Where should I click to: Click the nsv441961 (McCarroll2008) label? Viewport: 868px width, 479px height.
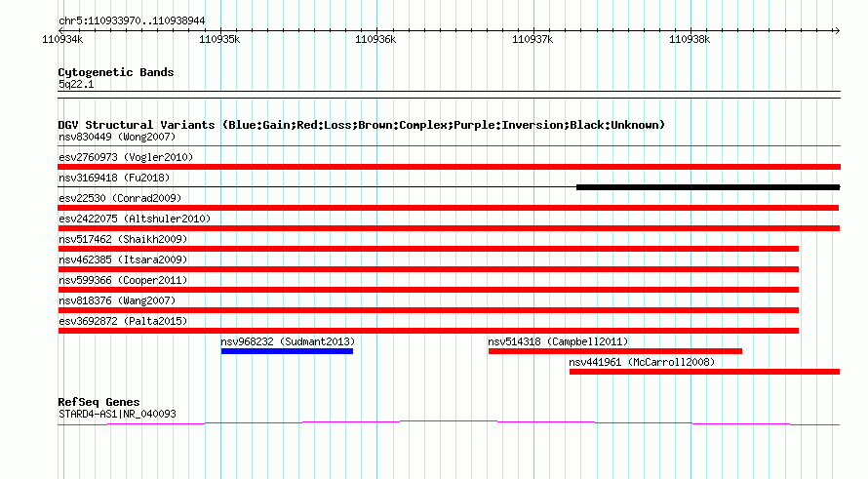pyautogui.click(x=642, y=362)
